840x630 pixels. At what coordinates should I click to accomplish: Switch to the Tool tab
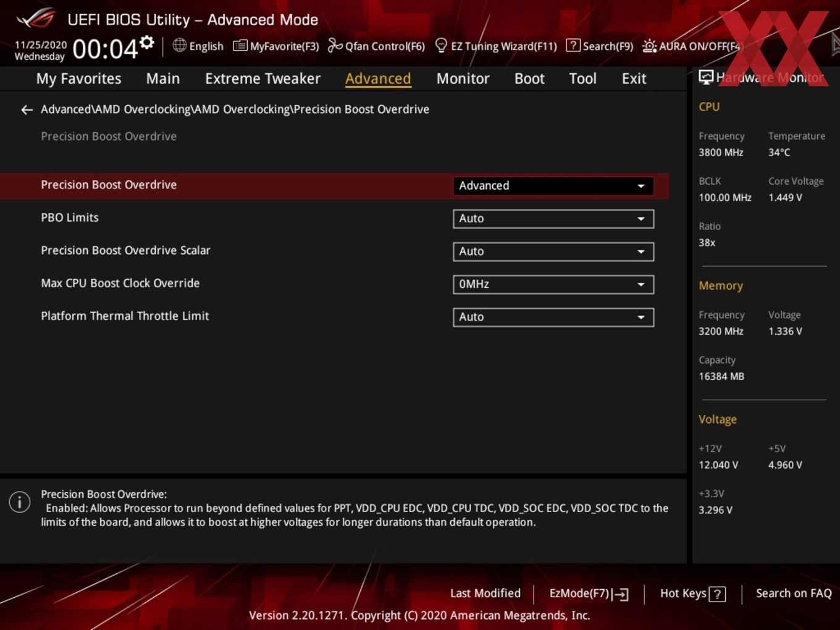(x=582, y=78)
